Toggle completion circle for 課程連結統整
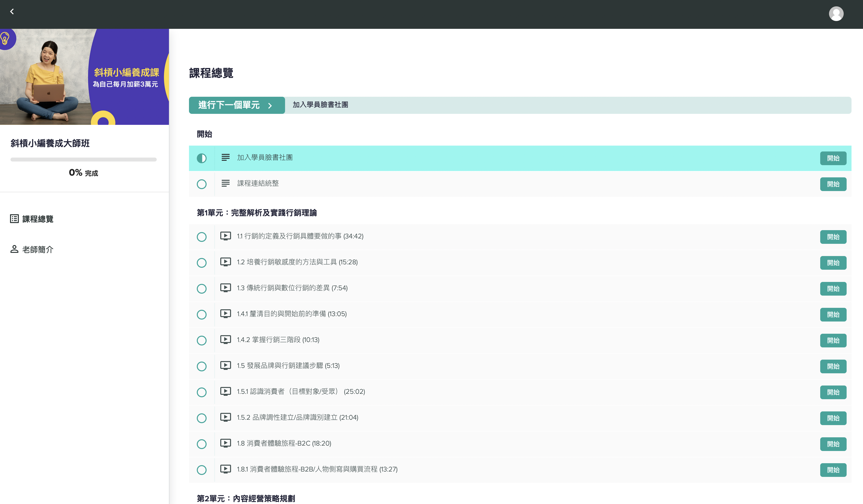 [x=202, y=184]
